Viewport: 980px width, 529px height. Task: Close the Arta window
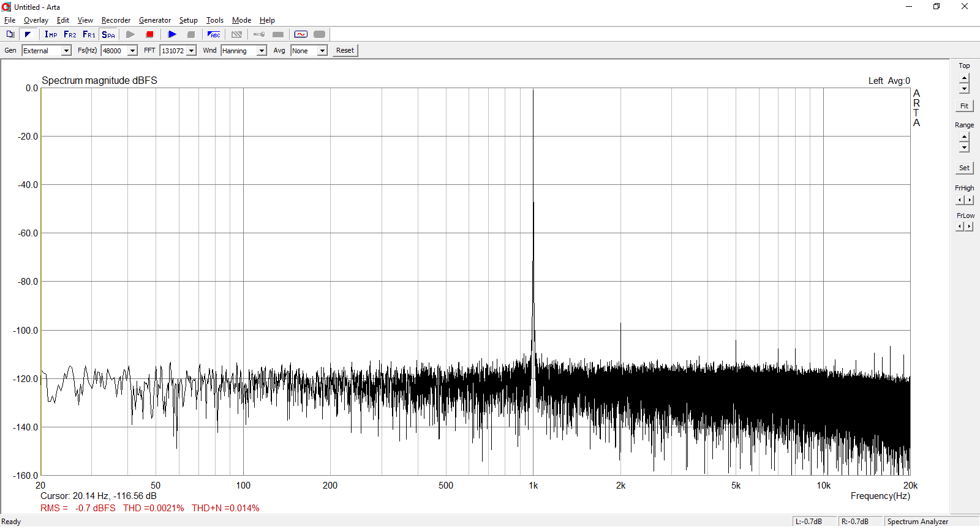point(965,7)
